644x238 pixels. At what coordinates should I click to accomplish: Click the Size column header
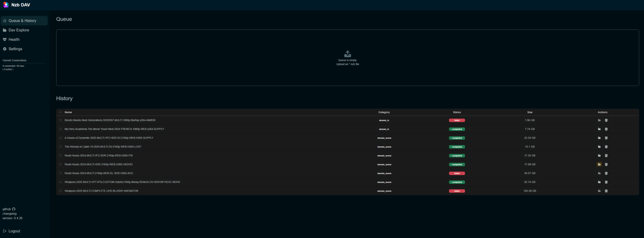coord(530,112)
